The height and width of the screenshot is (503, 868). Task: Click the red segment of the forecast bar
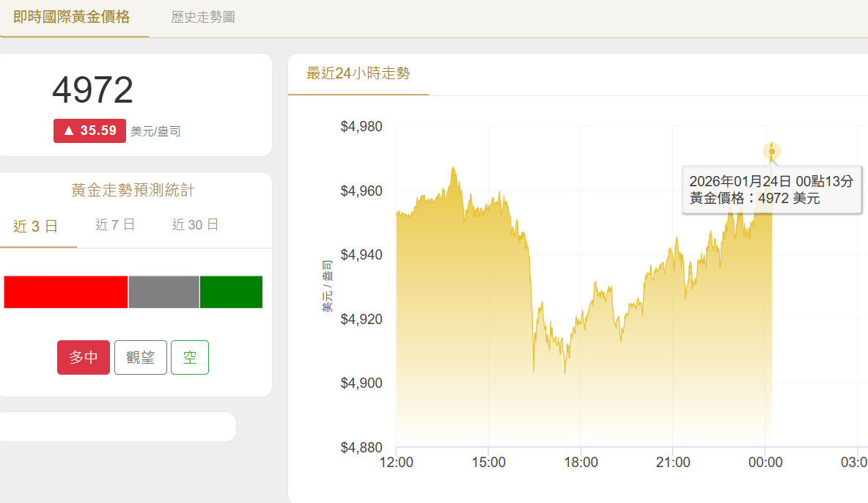pyautogui.click(x=65, y=292)
